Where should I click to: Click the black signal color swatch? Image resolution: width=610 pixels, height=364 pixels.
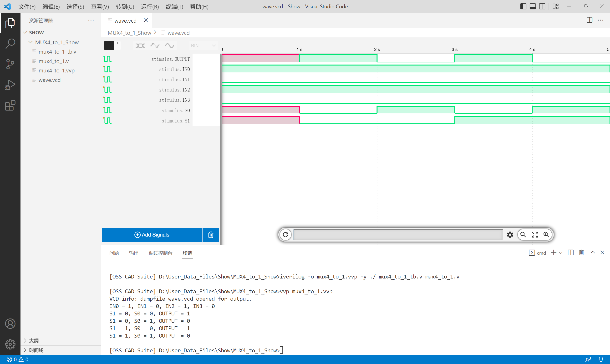pyautogui.click(x=109, y=46)
